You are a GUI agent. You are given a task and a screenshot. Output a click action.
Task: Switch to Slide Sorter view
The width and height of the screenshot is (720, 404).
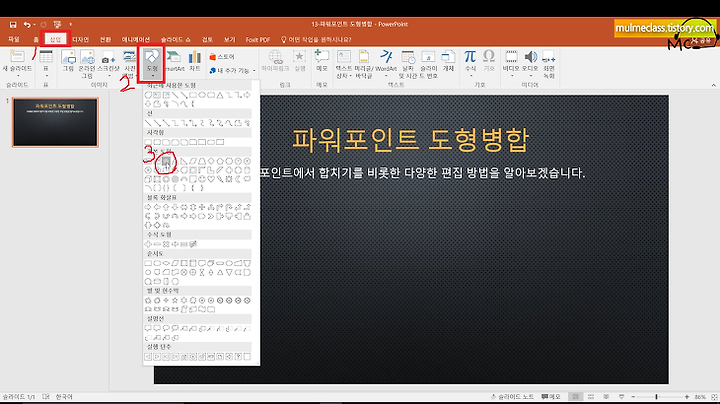pos(591,397)
